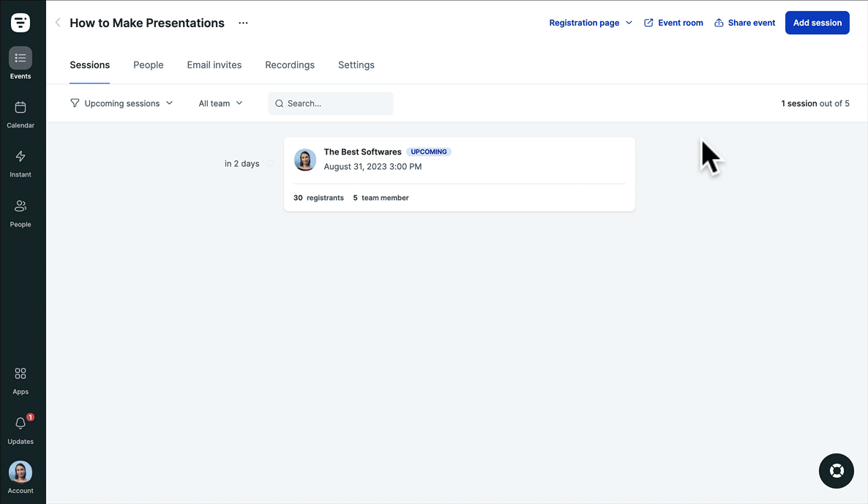Viewport: 868px width, 504px height.
Task: Switch to the Sessions tab
Action: click(x=90, y=64)
